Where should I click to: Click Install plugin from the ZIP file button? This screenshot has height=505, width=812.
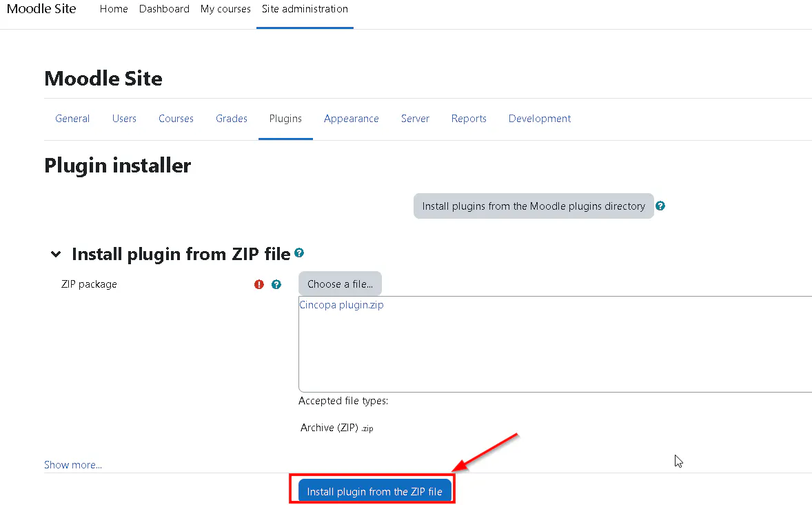click(374, 491)
